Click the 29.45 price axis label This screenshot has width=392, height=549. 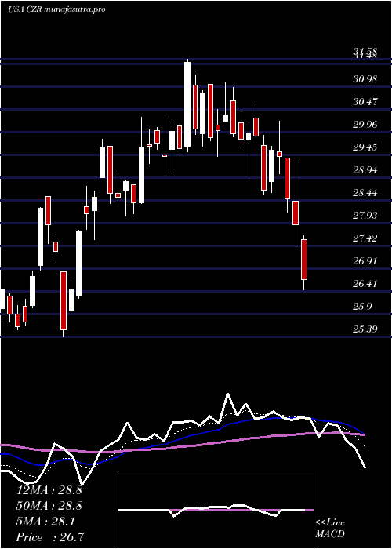[x=365, y=147]
